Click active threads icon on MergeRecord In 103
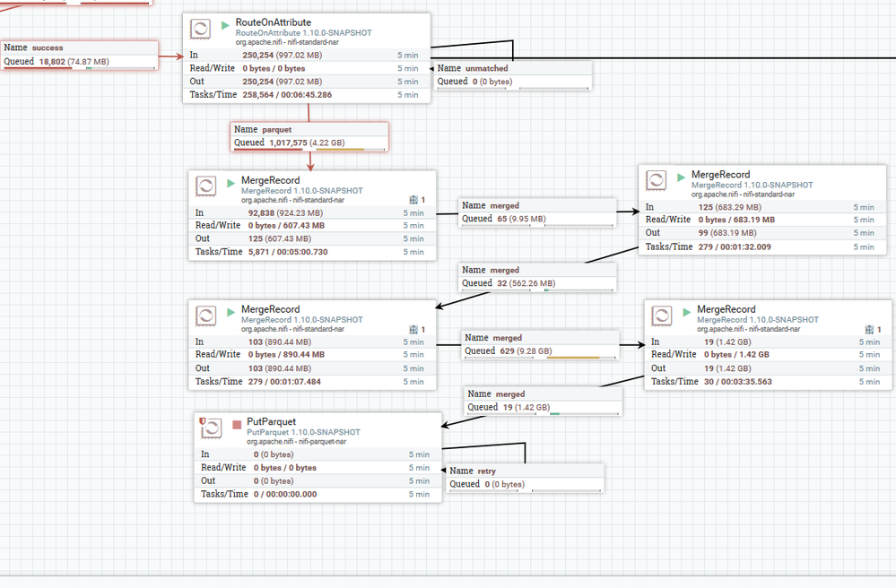 tap(413, 329)
